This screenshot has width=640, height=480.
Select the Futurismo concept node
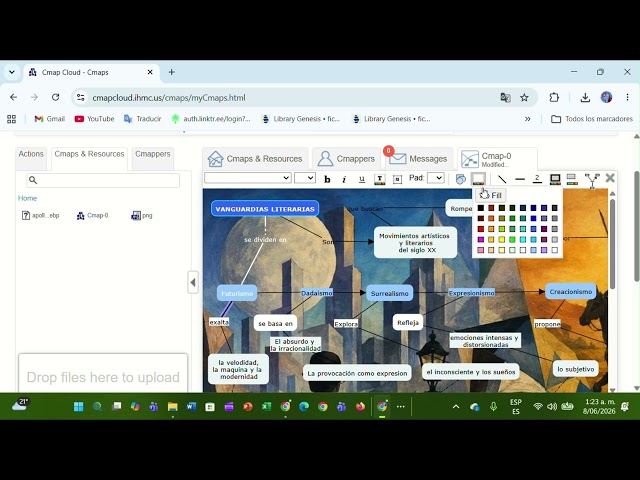[237, 293]
